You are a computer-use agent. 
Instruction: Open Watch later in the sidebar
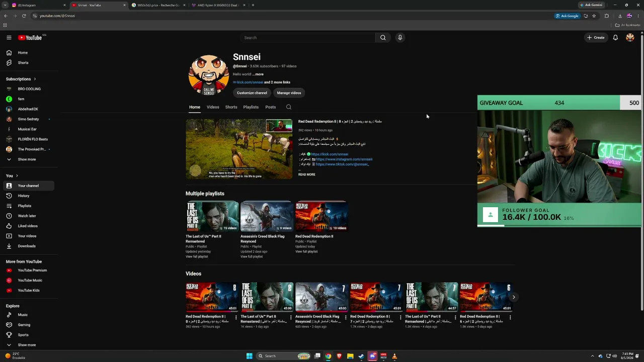pos(28,216)
